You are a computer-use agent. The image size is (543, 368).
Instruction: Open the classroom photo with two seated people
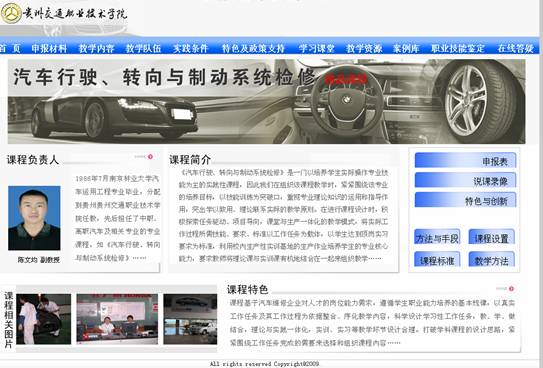click(117, 319)
